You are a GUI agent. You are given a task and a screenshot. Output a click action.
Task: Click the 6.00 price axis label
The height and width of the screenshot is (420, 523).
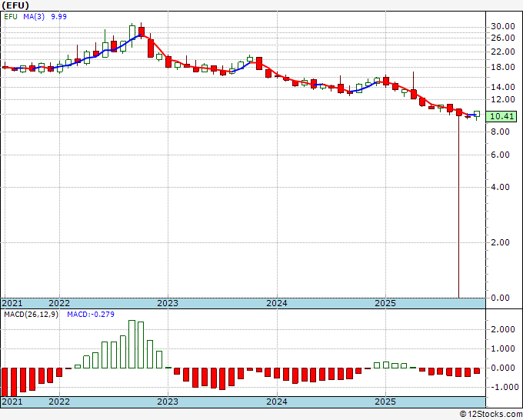(x=501, y=155)
